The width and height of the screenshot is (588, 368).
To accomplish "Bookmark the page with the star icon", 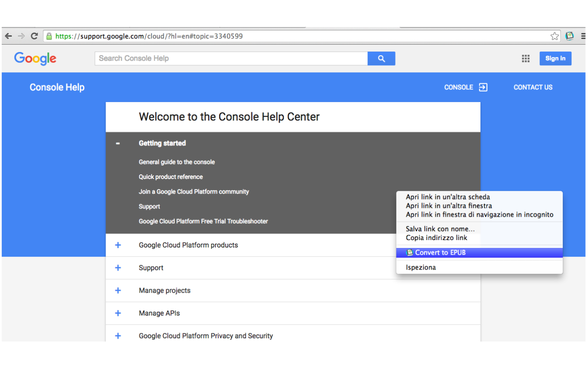I will tap(555, 36).
